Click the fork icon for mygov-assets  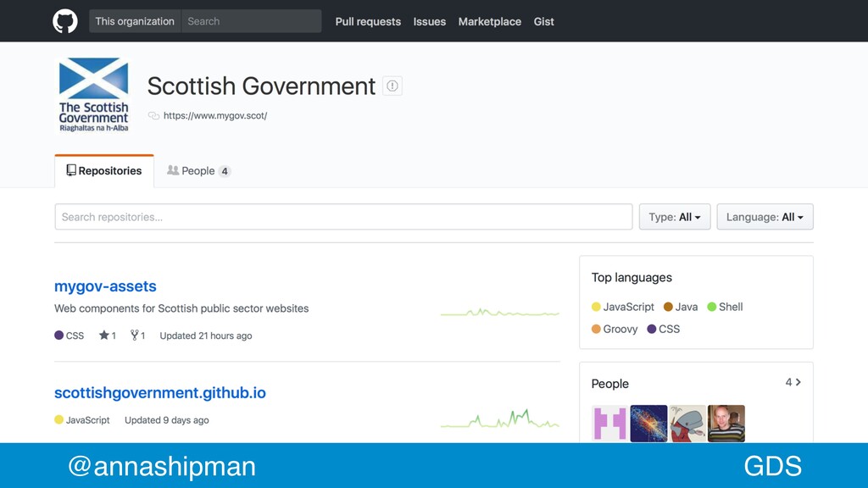click(134, 335)
